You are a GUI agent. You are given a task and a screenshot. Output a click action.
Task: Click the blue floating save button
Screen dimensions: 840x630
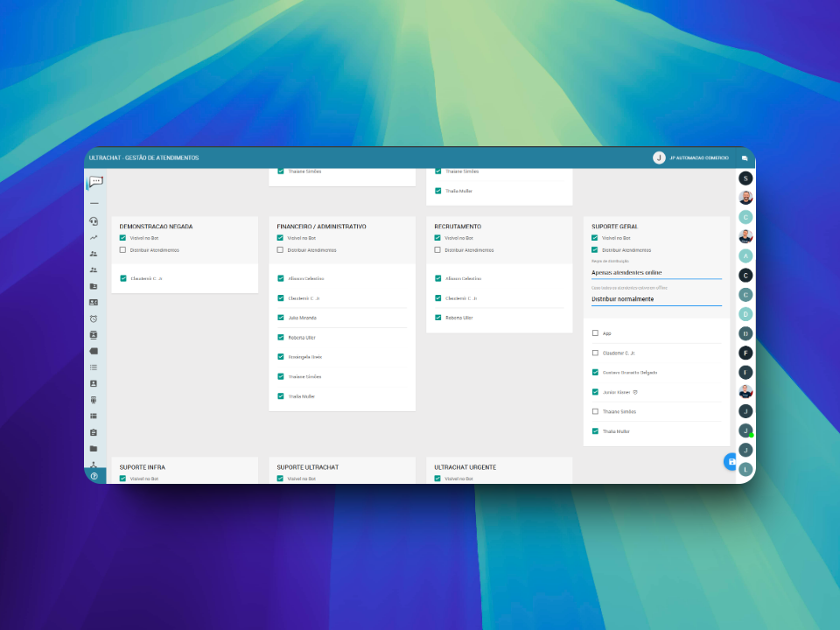click(731, 461)
